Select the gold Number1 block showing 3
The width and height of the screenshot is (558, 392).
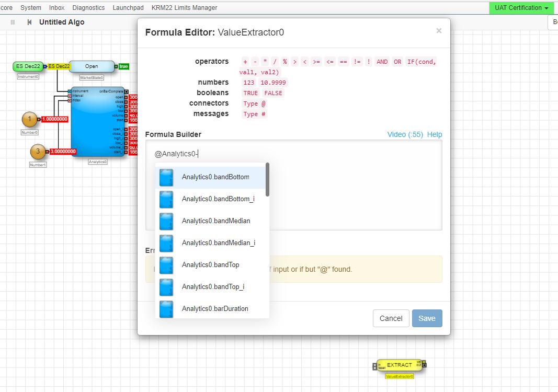[38, 152]
